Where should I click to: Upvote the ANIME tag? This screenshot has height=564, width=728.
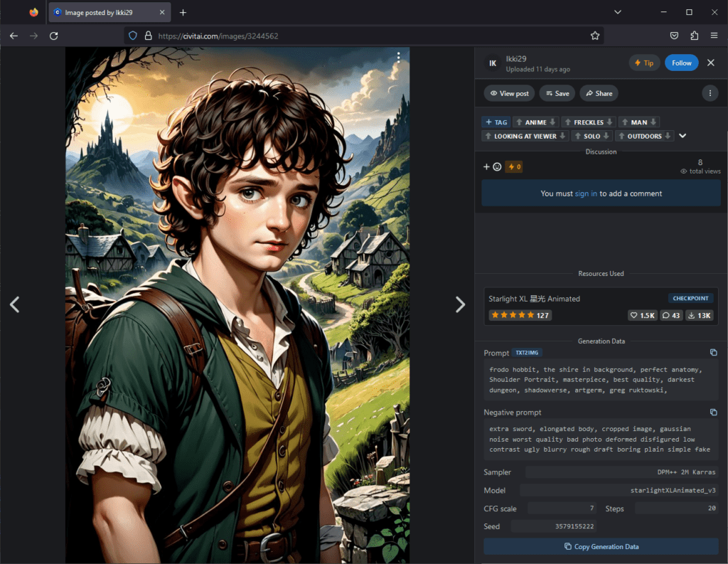[519, 122]
